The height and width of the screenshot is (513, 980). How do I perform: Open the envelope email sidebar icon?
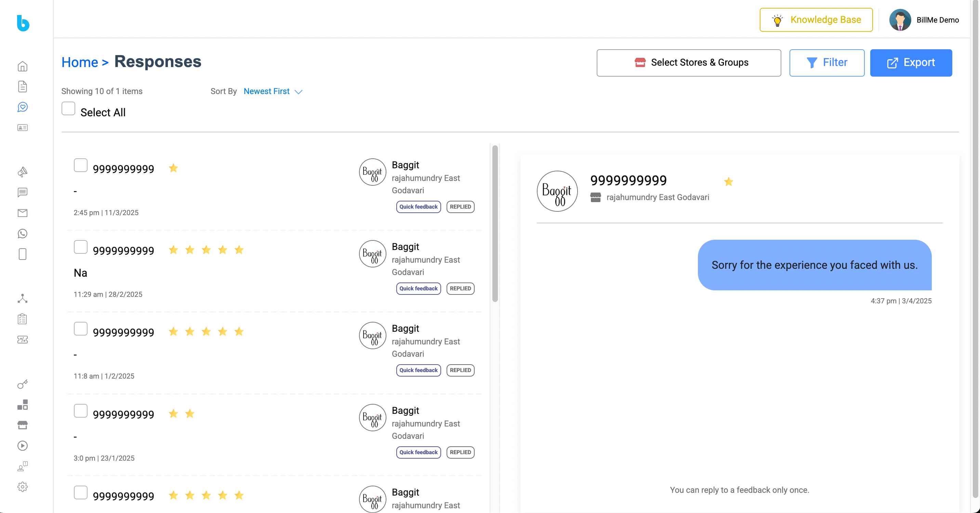pyautogui.click(x=23, y=213)
